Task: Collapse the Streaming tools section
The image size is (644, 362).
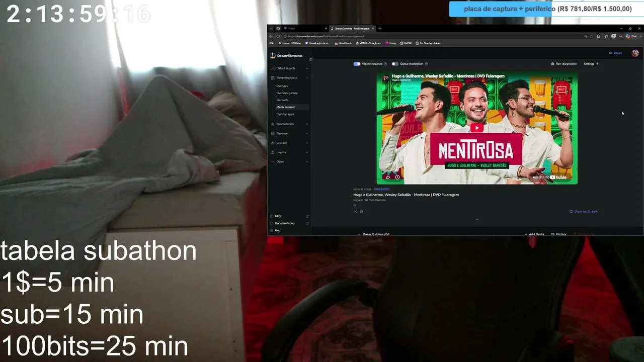Action: [289, 78]
